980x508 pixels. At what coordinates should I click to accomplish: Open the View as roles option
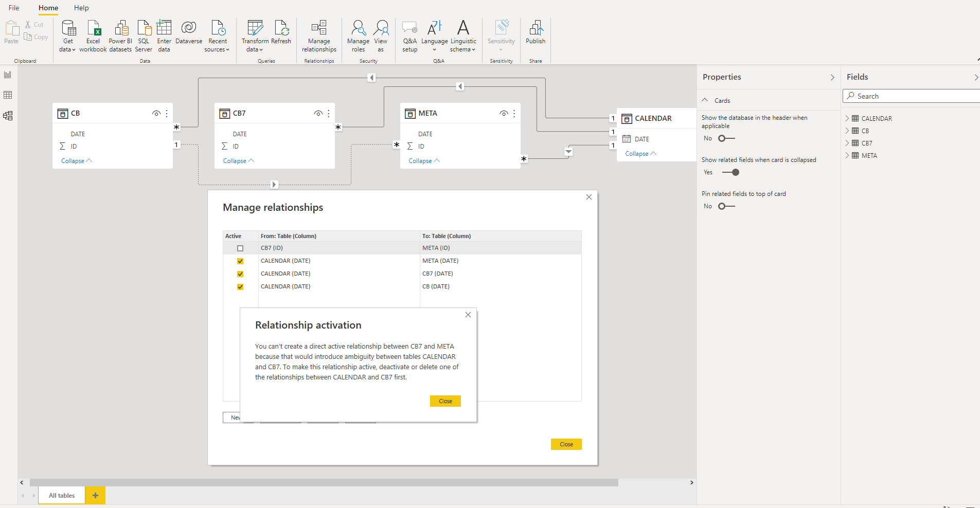point(381,36)
